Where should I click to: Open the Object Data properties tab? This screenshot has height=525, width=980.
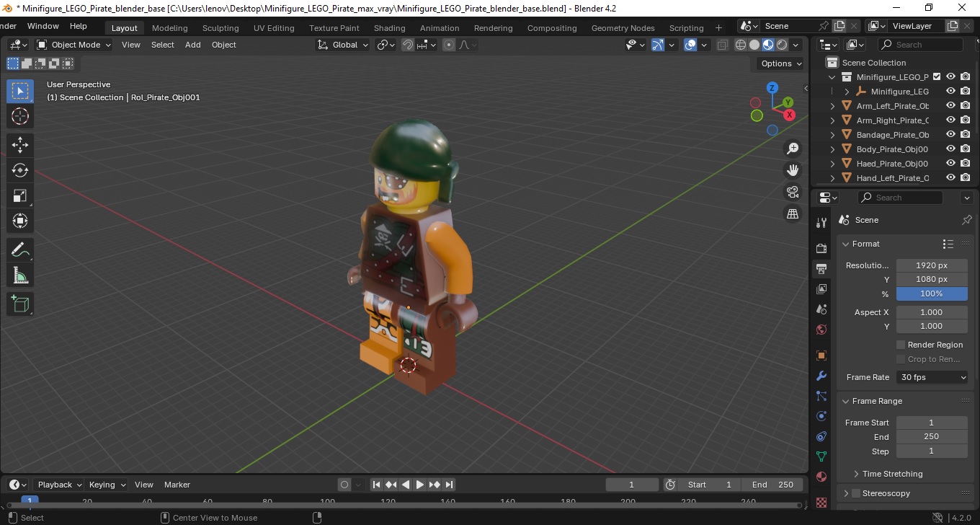click(x=821, y=456)
